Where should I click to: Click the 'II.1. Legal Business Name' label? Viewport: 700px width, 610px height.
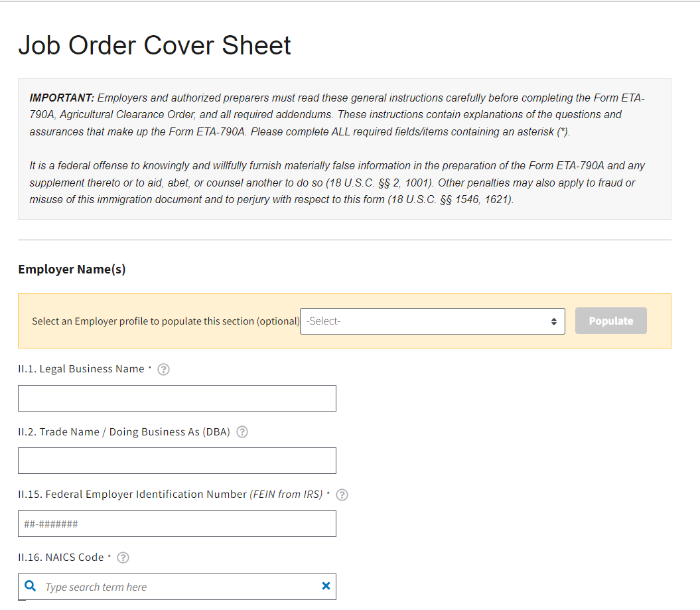[x=81, y=369]
